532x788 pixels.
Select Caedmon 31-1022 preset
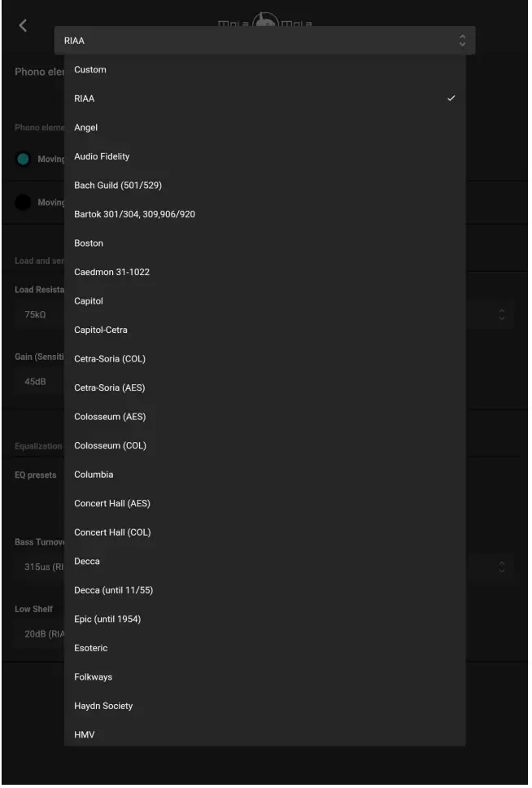pos(111,272)
